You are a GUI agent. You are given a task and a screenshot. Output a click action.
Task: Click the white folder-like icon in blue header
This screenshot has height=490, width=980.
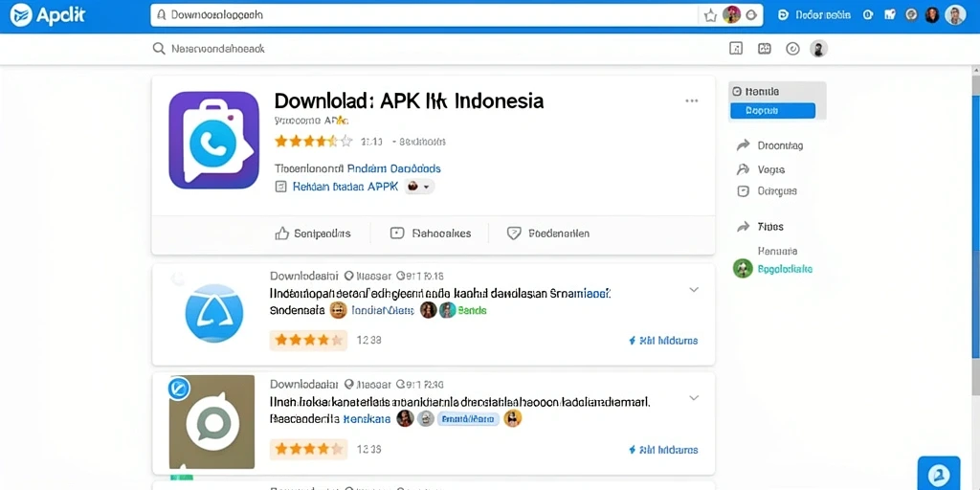coord(890,15)
